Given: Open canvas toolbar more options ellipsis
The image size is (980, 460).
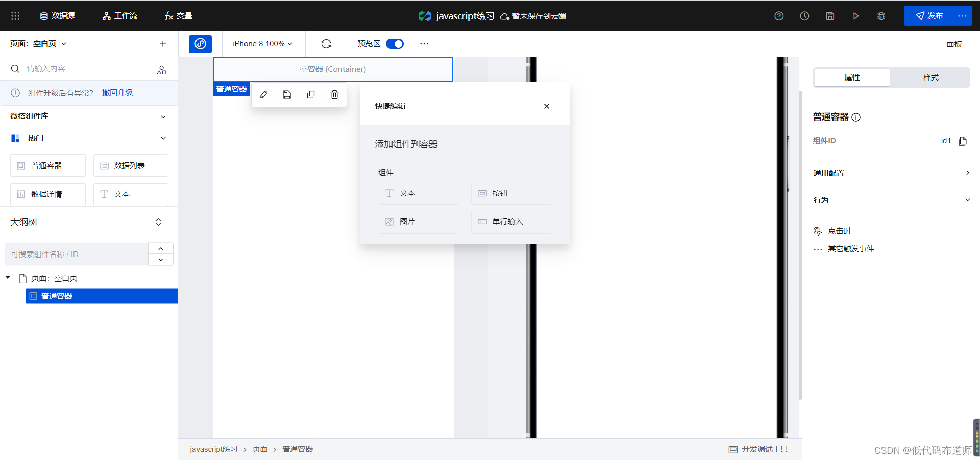Looking at the screenshot, I should [424, 44].
